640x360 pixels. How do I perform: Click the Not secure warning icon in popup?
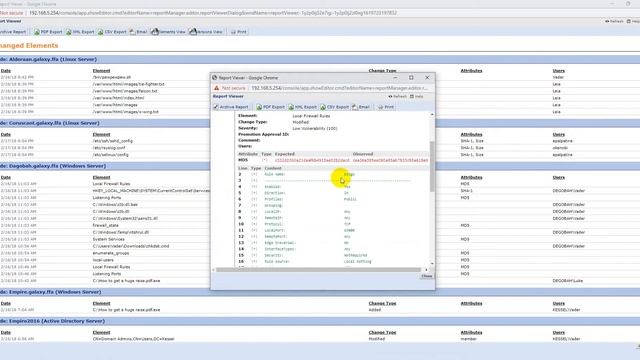(217, 88)
